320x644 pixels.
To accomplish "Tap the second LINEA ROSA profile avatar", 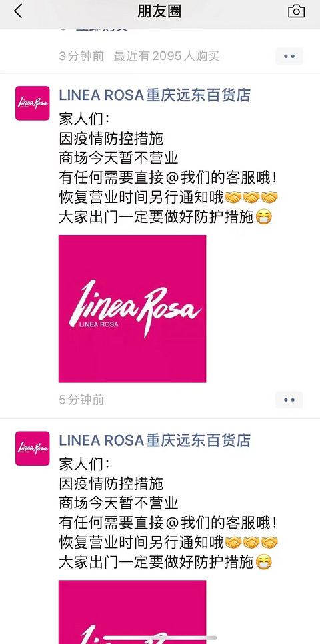I will [33, 448].
